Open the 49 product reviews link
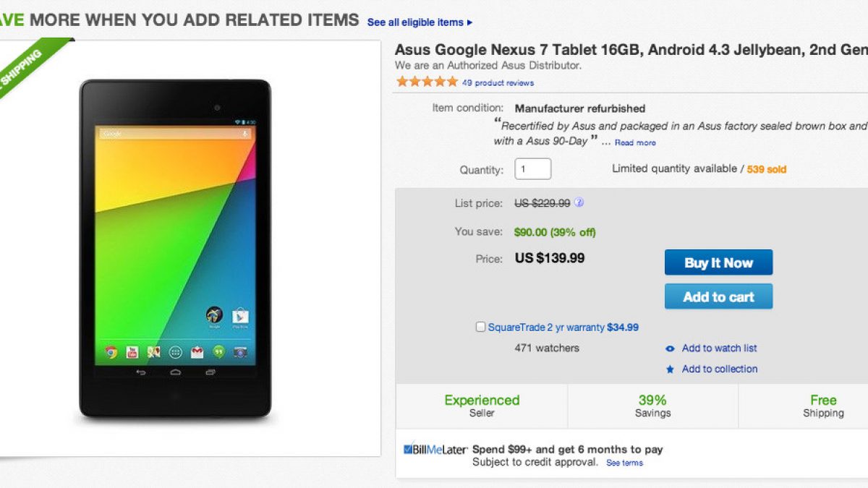Screen dimensions: 868x488 [498, 82]
